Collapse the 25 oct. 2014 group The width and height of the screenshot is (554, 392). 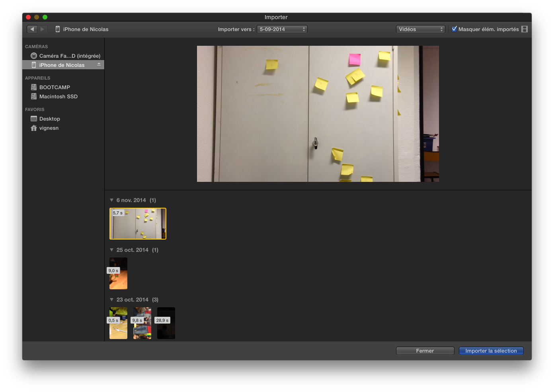click(x=112, y=250)
